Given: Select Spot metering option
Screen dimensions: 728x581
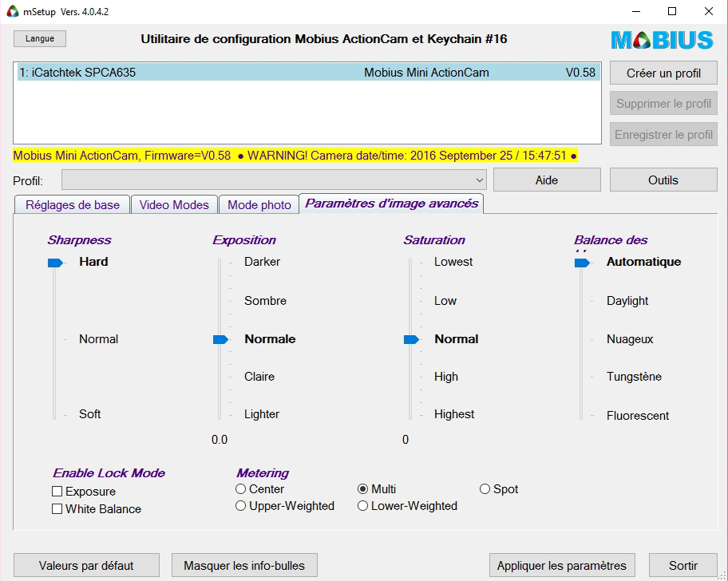Looking at the screenshot, I should (485, 489).
